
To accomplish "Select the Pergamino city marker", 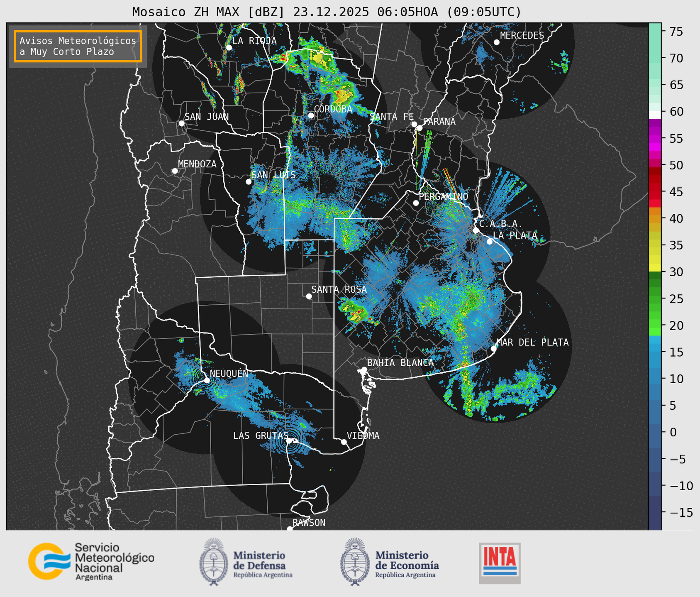I will pos(416,203).
